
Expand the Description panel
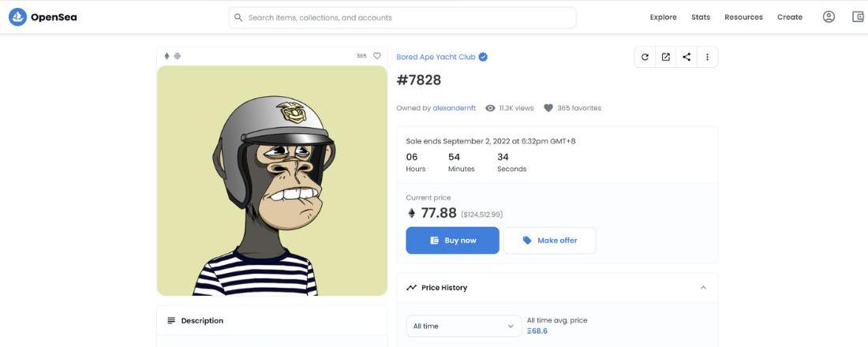271,320
